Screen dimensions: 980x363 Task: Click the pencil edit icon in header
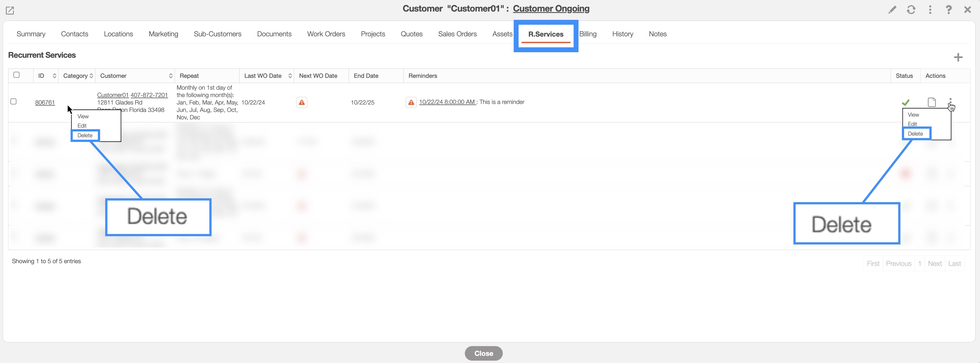(892, 10)
